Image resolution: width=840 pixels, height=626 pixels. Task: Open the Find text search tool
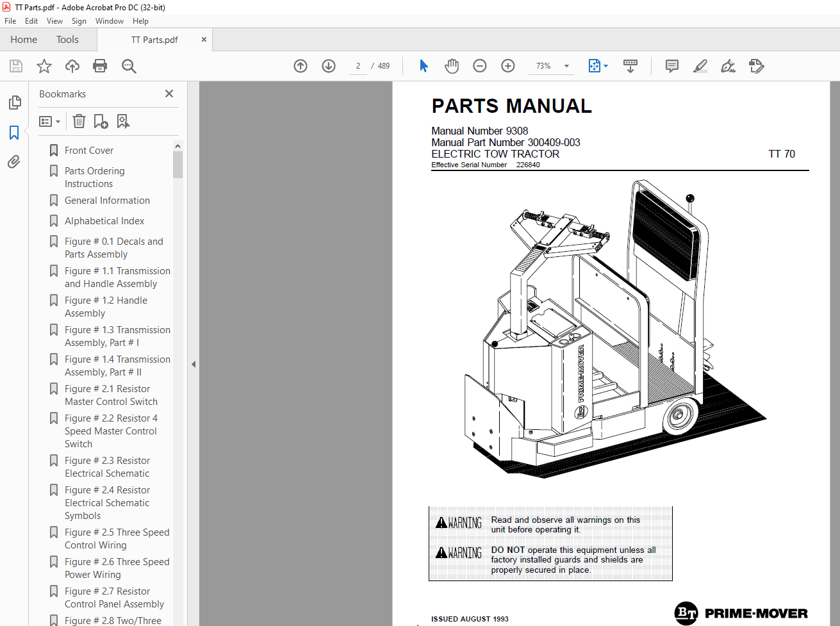coord(129,66)
